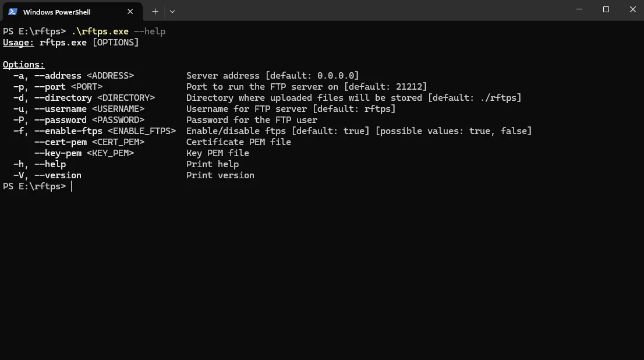The image size is (644, 360).
Task: Click the blinking cursor at the prompt
Action: tap(71, 186)
